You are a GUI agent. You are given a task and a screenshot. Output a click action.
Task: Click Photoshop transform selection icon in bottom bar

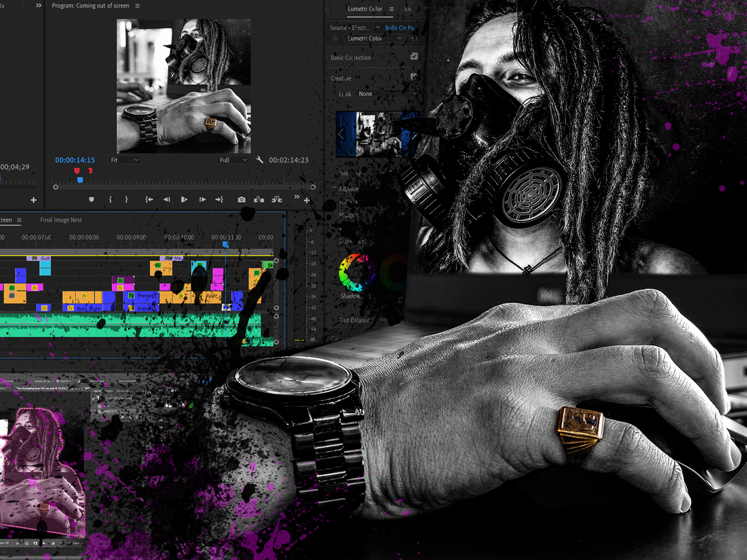pyautogui.click(x=27, y=543)
